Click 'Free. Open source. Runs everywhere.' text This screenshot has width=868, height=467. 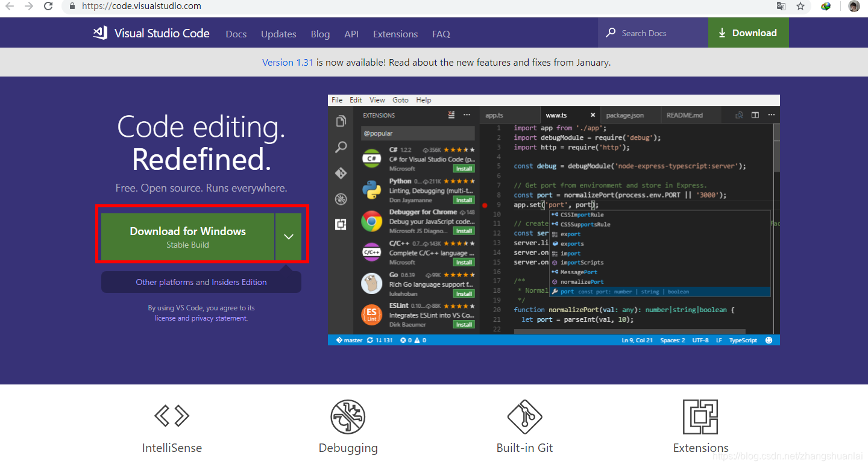[201, 188]
